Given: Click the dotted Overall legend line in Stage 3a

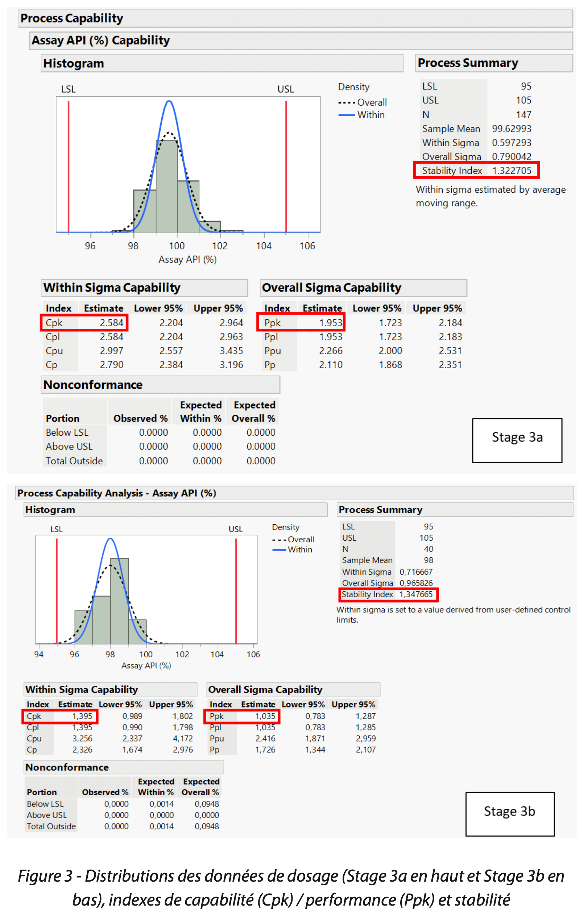Looking at the screenshot, I should (x=346, y=102).
